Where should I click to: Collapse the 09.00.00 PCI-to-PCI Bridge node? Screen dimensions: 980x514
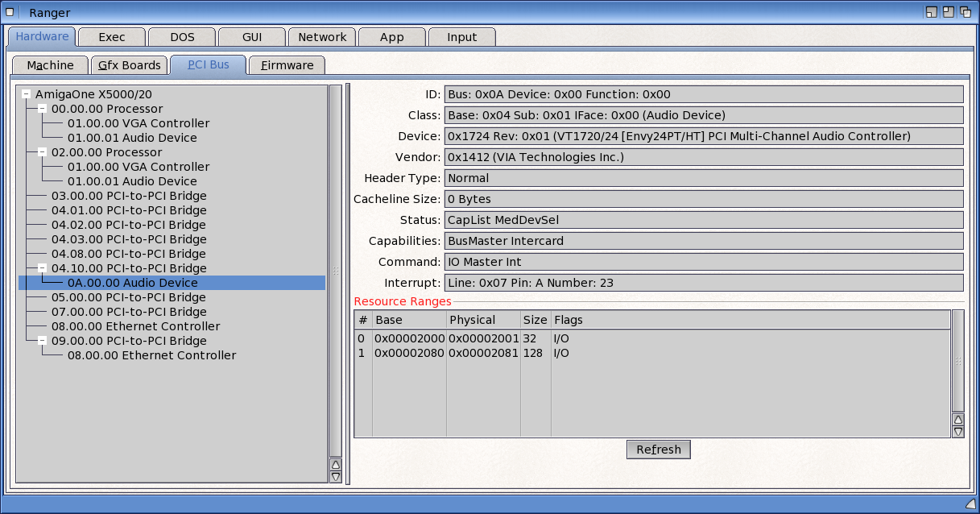(x=42, y=341)
